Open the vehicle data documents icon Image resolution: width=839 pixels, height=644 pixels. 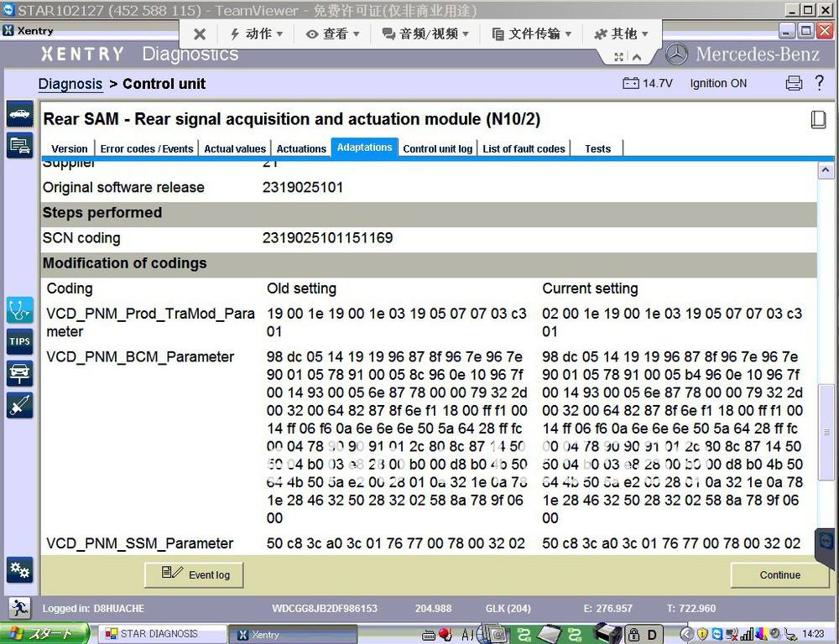pos(20,146)
